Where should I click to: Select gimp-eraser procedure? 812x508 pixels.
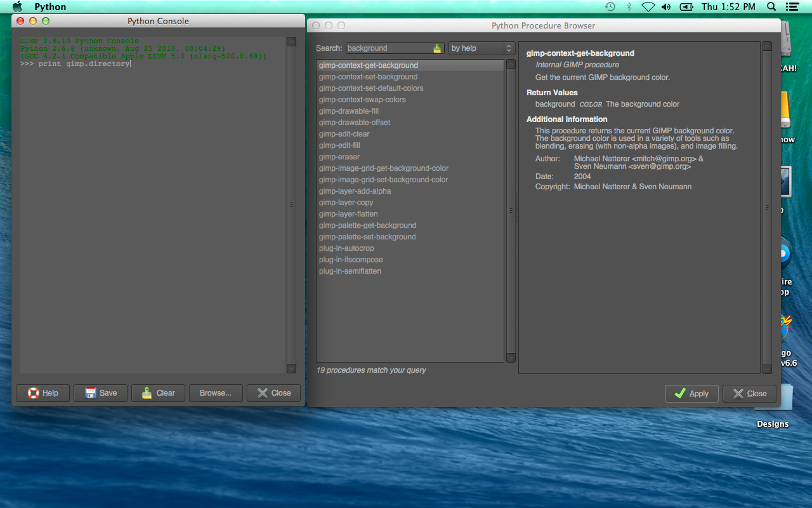[410, 157]
